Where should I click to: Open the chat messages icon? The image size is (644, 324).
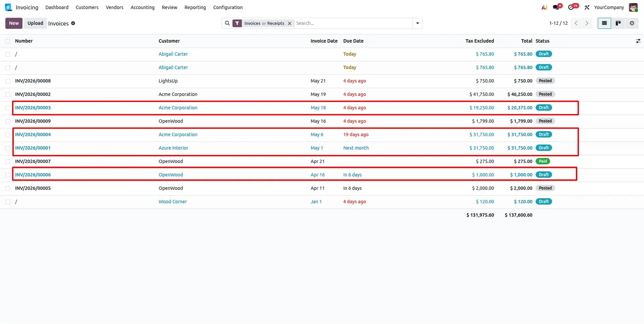[x=557, y=7]
